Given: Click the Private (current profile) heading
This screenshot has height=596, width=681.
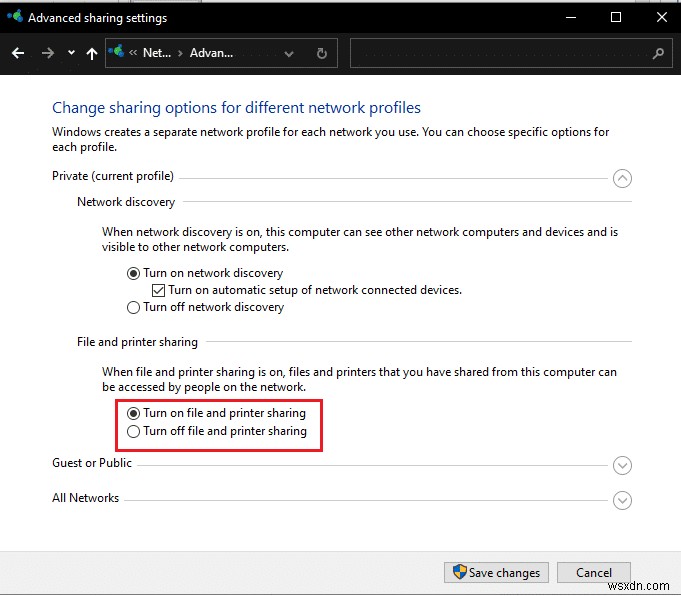Looking at the screenshot, I should click(x=113, y=176).
